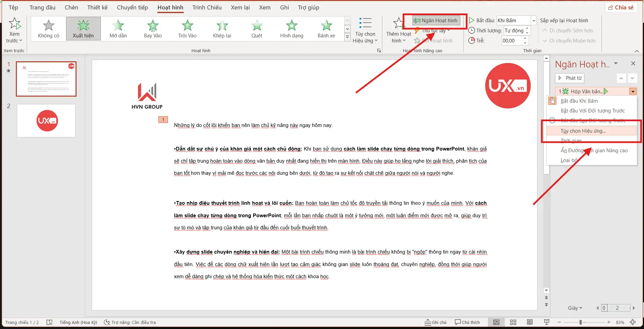Select the Quét animation effect
This screenshot has width=644, height=329.
click(x=257, y=29)
